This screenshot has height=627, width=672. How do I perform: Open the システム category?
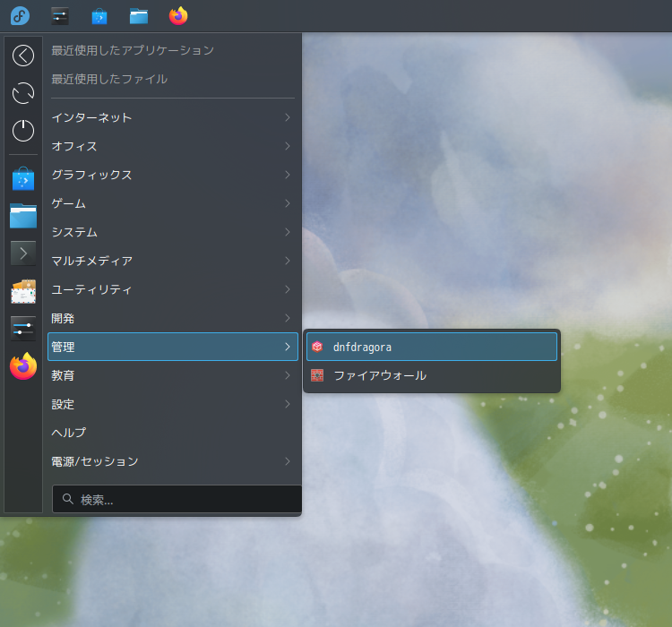[x=173, y=232]
